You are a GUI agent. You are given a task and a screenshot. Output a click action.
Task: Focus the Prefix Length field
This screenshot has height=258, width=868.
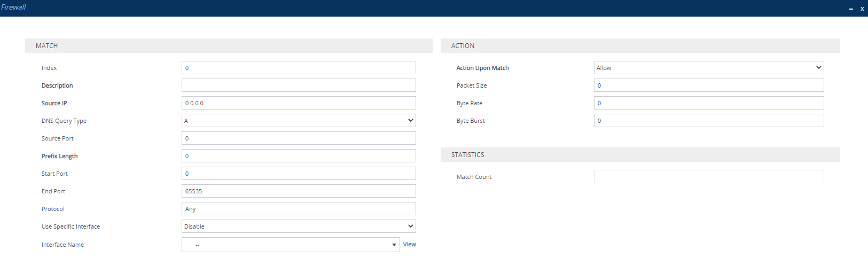click(x=298, y=156)
